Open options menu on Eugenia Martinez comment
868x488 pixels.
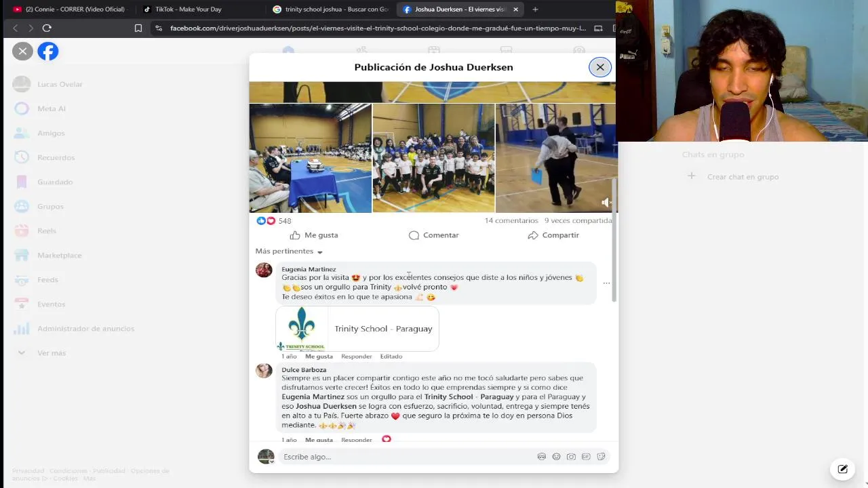606,283
